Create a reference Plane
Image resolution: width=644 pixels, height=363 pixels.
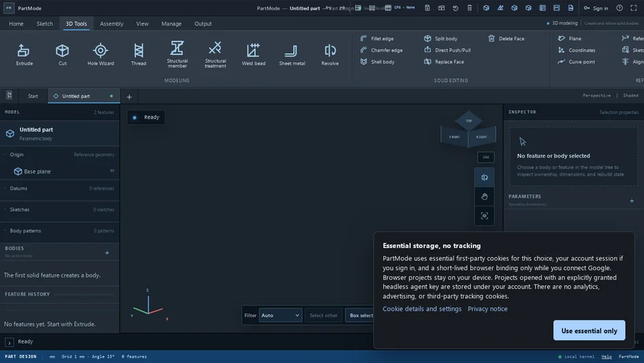point(570,39)
